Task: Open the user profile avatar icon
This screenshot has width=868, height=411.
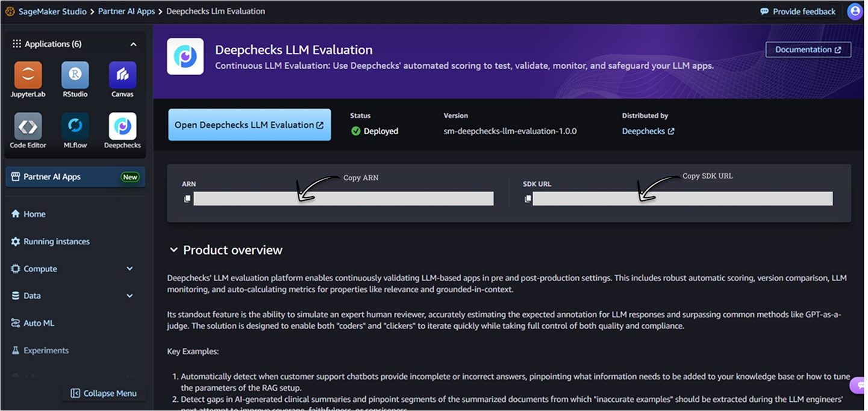Action: [x=854, y=11]
